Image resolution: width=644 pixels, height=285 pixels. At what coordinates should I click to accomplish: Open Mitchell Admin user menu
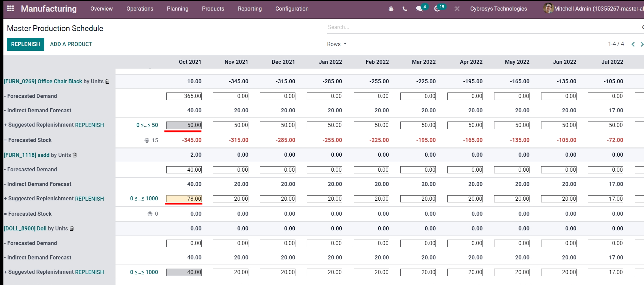(593, 9)
